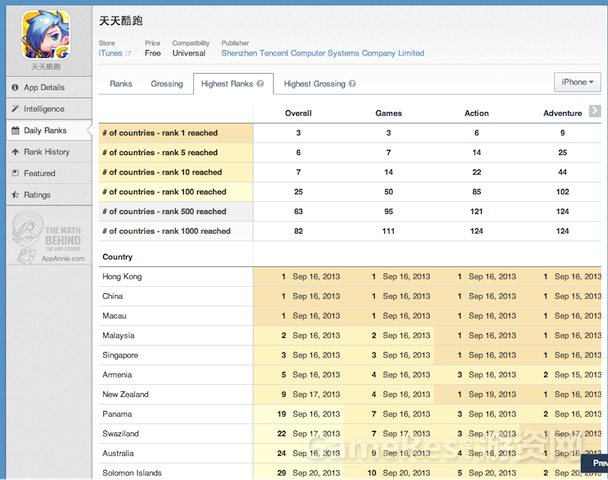Click Games value 111 for rank 1000
This screenshot has height=480, width=608.
[x=389, y=231]
